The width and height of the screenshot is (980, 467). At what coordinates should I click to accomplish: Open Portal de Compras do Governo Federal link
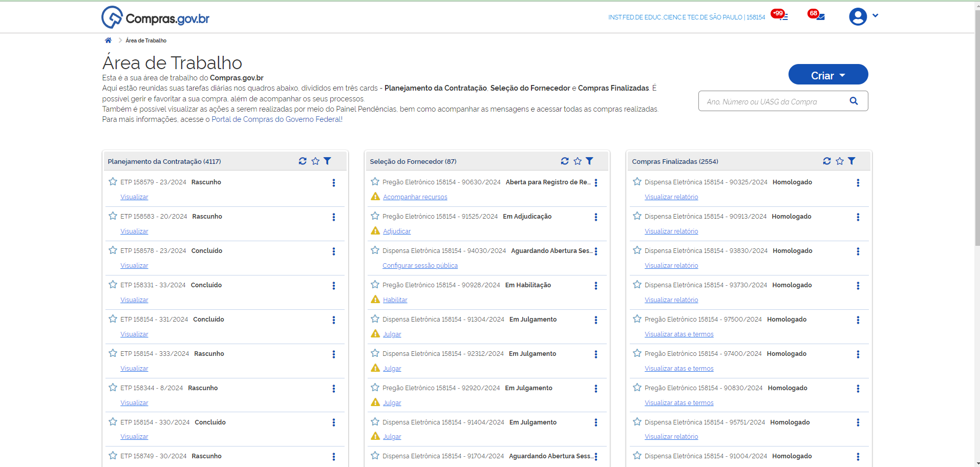coord(277,119)
